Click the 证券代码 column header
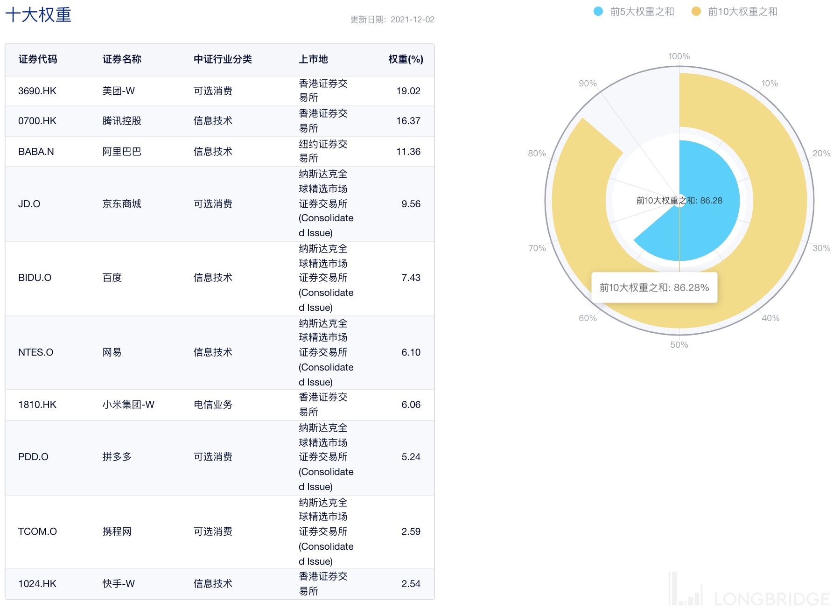 click(x=38, y=59)
